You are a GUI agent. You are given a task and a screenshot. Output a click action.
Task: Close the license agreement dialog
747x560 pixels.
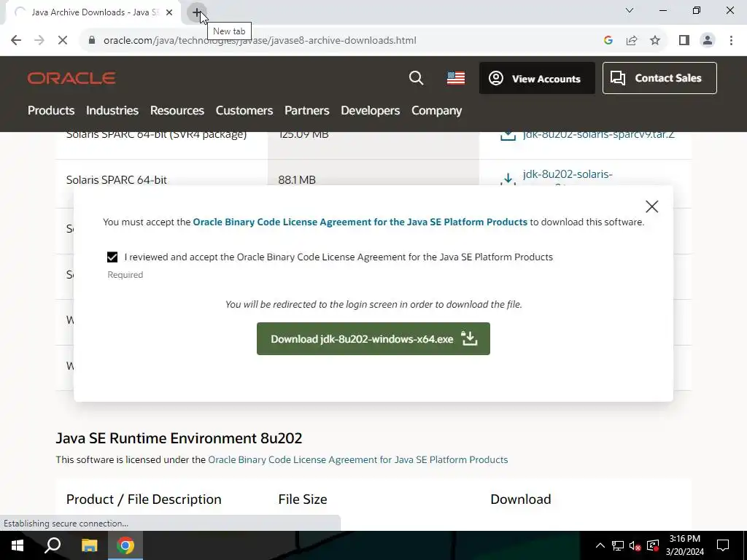point(651,206)
